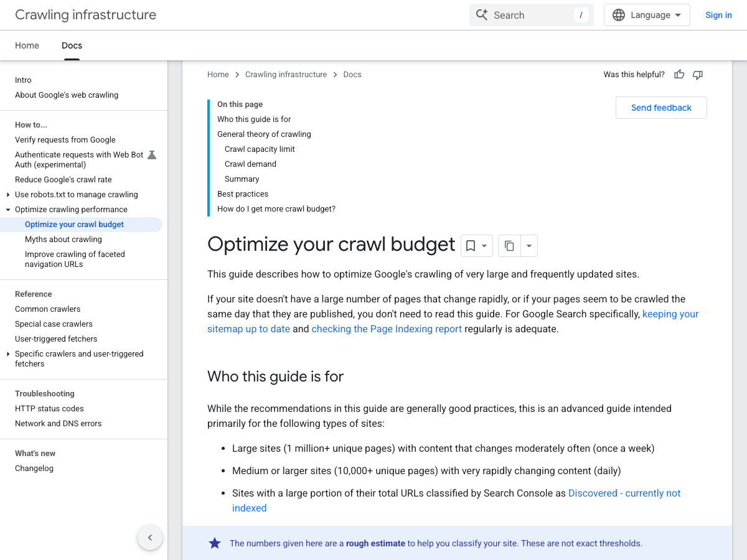The height and width of the screenshot is (560, 747).
Task: Expand Specific crawlers and user-triggered fetchers
Action: [8, 354]
